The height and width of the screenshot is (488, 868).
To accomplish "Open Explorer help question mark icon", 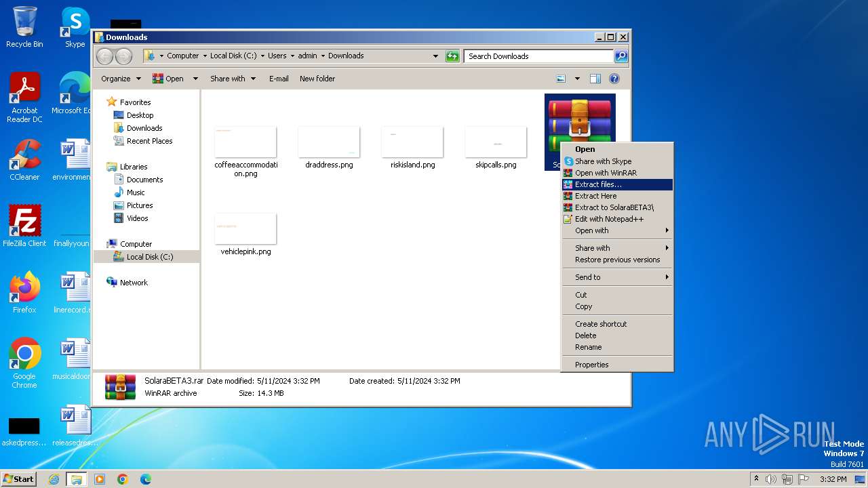I will pos(614,79).
